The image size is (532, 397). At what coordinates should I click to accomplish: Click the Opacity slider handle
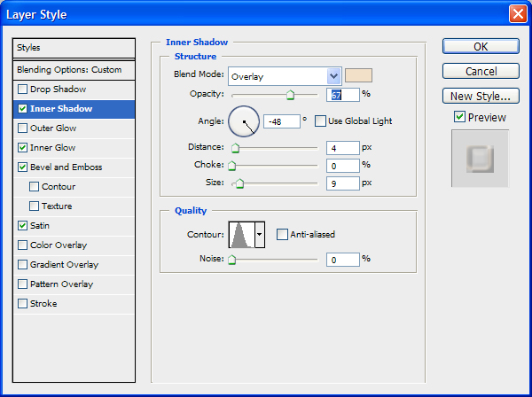point(290,95)
